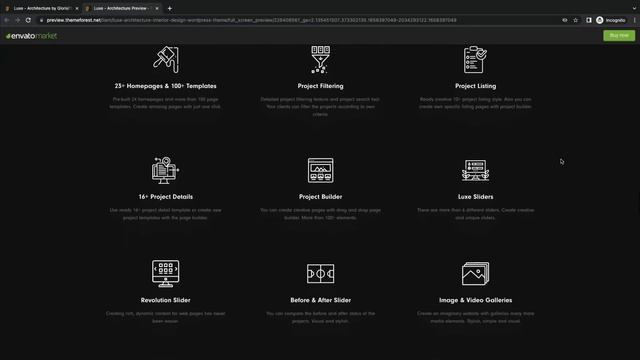Click the Image & Video Galleries icon

476,273
